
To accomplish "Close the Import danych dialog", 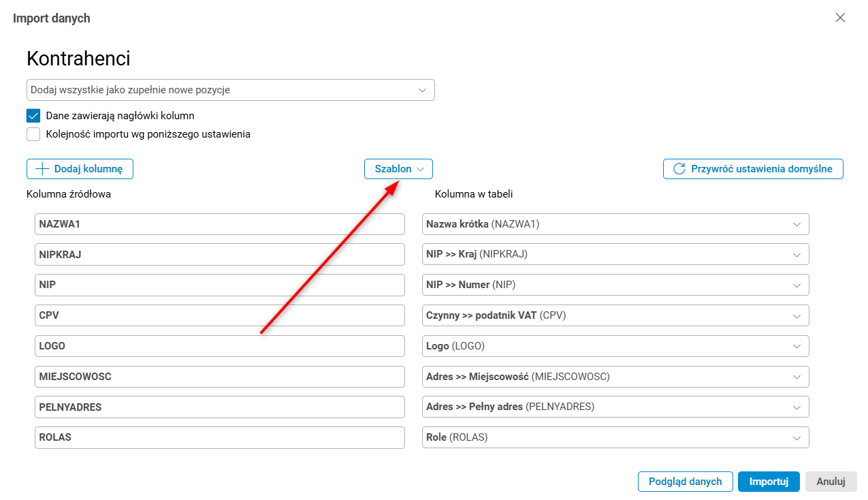I will pos(840,18).
